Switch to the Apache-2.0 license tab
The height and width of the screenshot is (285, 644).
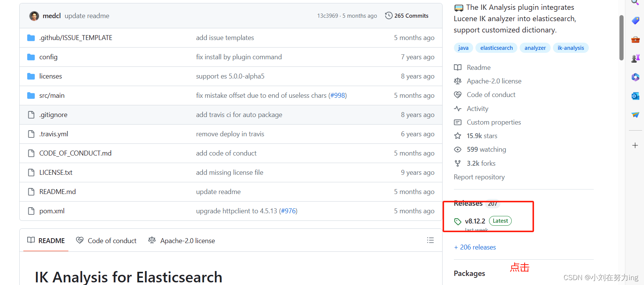[x=182, y=240]
